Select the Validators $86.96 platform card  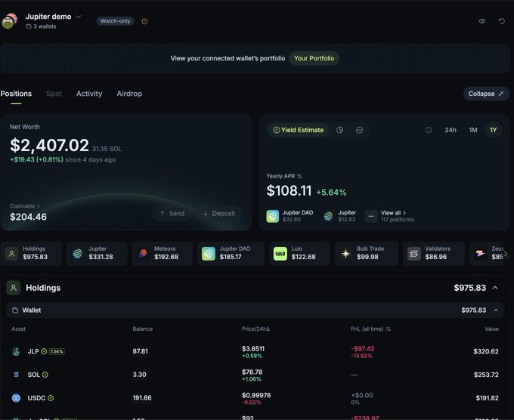[x=434, y=254]
